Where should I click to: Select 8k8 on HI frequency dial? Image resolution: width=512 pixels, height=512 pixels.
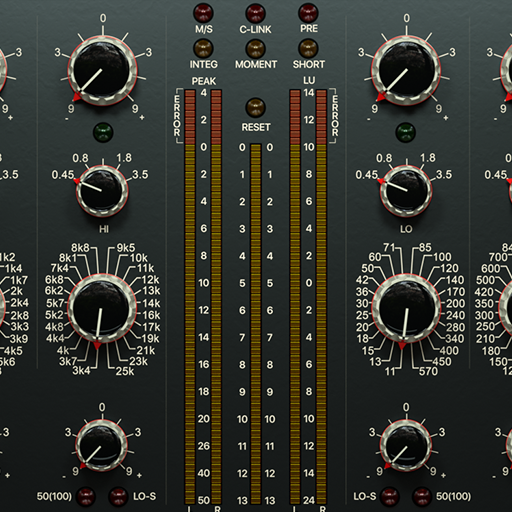pos(80,248)
